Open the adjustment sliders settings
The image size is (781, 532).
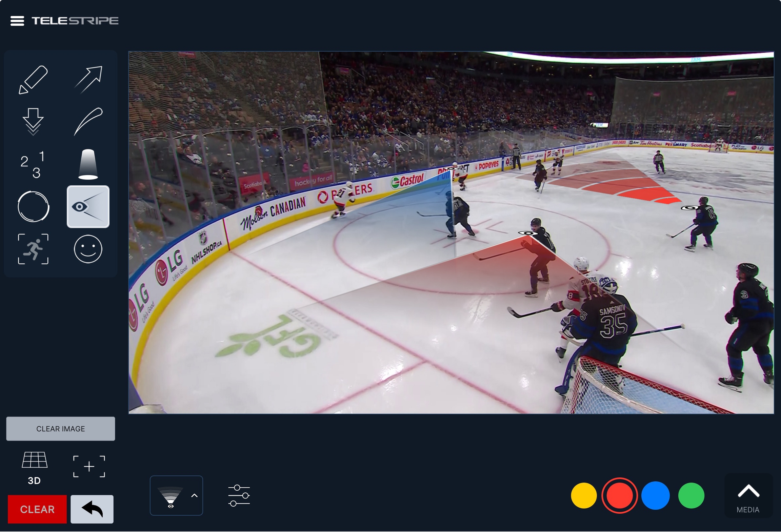[239, 496]
